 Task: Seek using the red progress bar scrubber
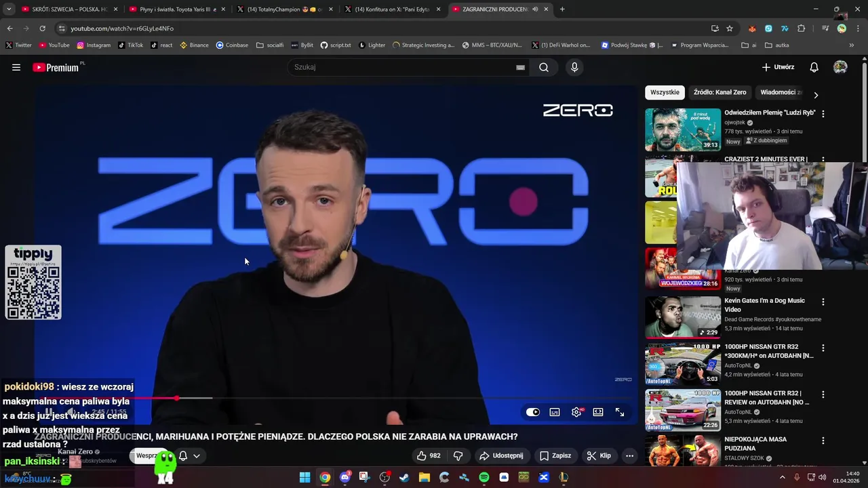point(177,398)
